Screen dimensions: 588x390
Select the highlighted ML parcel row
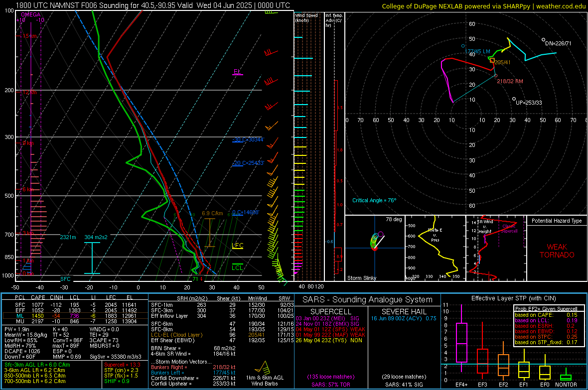tap(75, 316)
